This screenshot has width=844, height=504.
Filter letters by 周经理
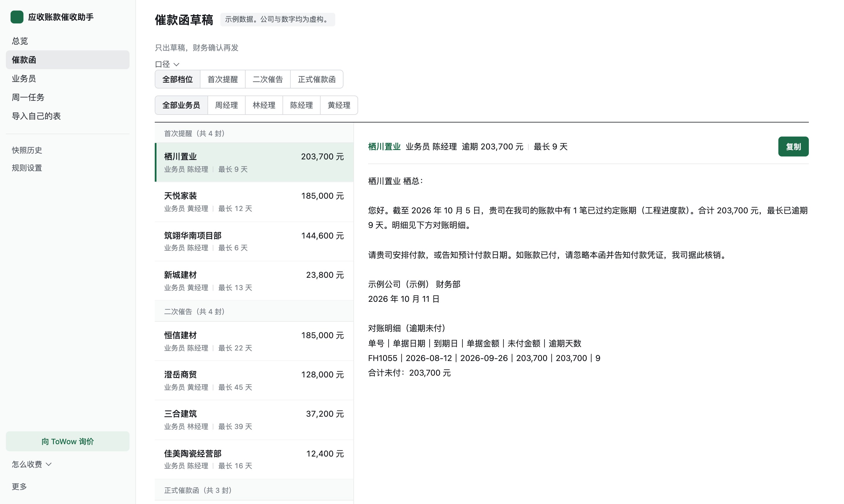pyautogui.click(x=227, y=105)
